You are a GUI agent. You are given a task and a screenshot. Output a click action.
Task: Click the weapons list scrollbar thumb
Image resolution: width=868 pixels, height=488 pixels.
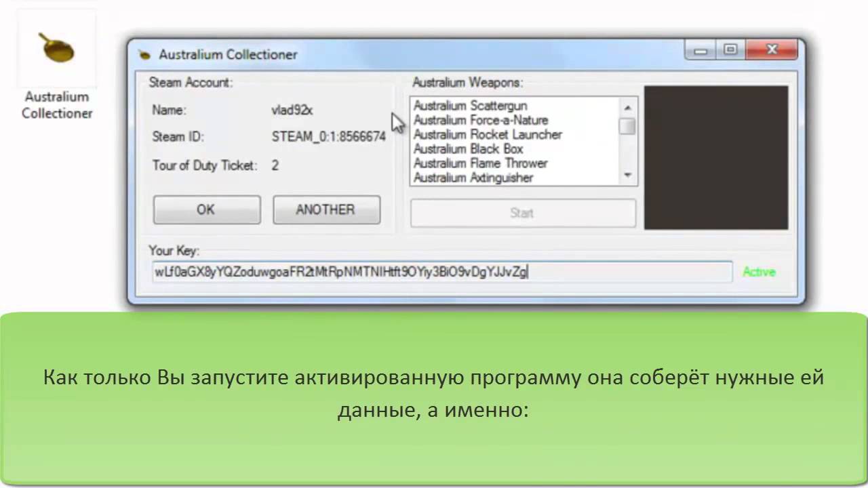tap(627, 126)
